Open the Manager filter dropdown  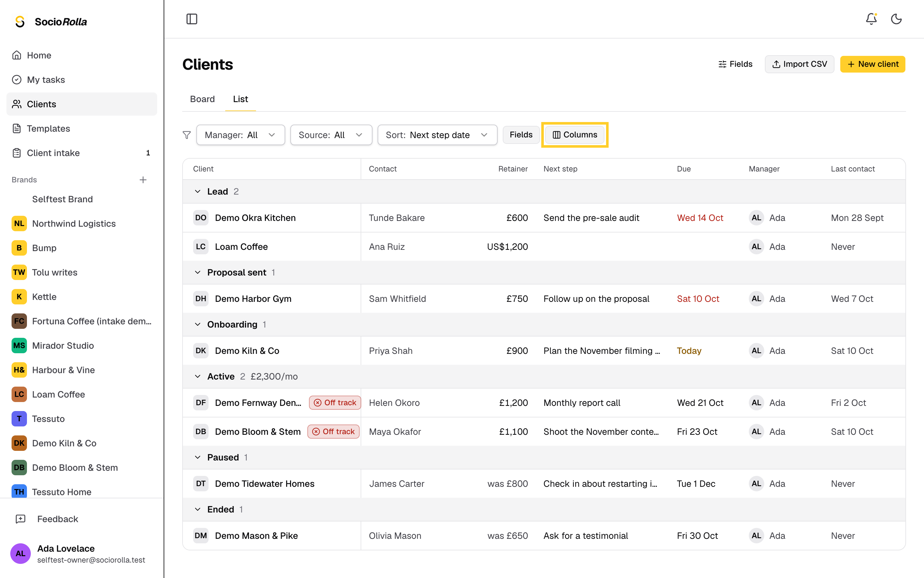tap(241, 135)
